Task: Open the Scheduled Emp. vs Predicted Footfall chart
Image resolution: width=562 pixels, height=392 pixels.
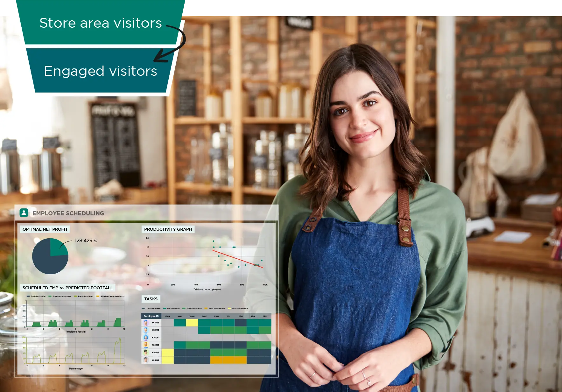Action: click(x=67, y=288)
